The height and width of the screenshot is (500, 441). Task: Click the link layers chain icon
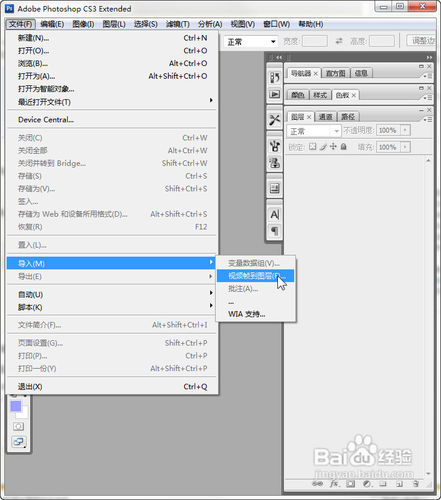(x=317, y=484)
